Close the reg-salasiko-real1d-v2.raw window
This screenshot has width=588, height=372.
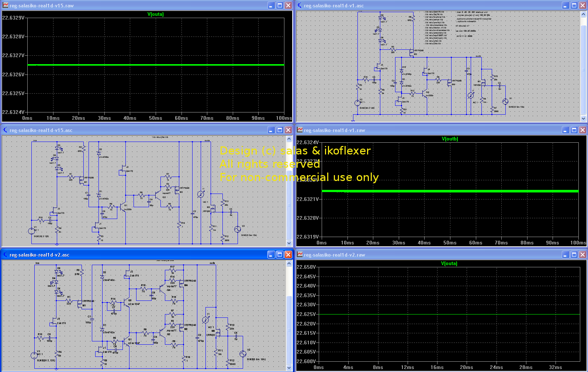(582, 255)
